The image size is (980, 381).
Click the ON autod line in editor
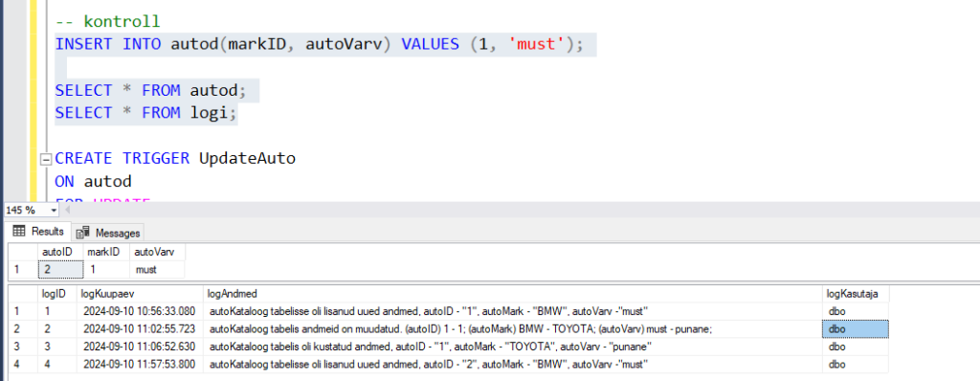(94, 182)
